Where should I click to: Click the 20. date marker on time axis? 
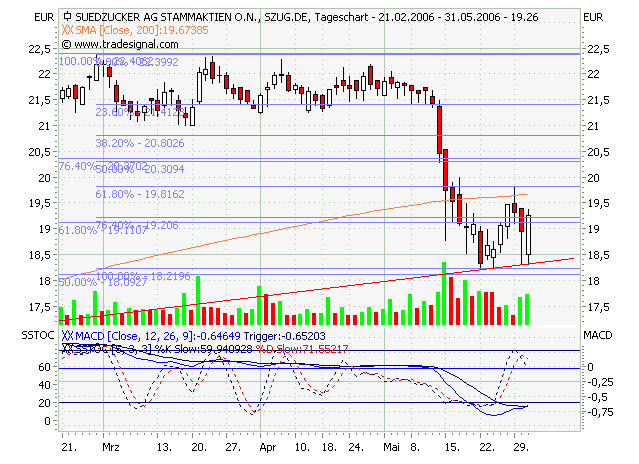pyautogui.click(x=199, y=447)
